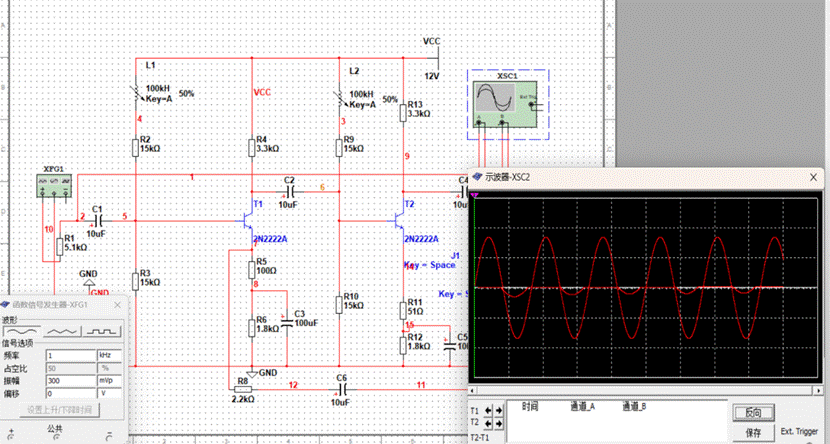This screenshot has width=830, height=444.
Task: Select the square waveform button
Action: coord(102,332)
